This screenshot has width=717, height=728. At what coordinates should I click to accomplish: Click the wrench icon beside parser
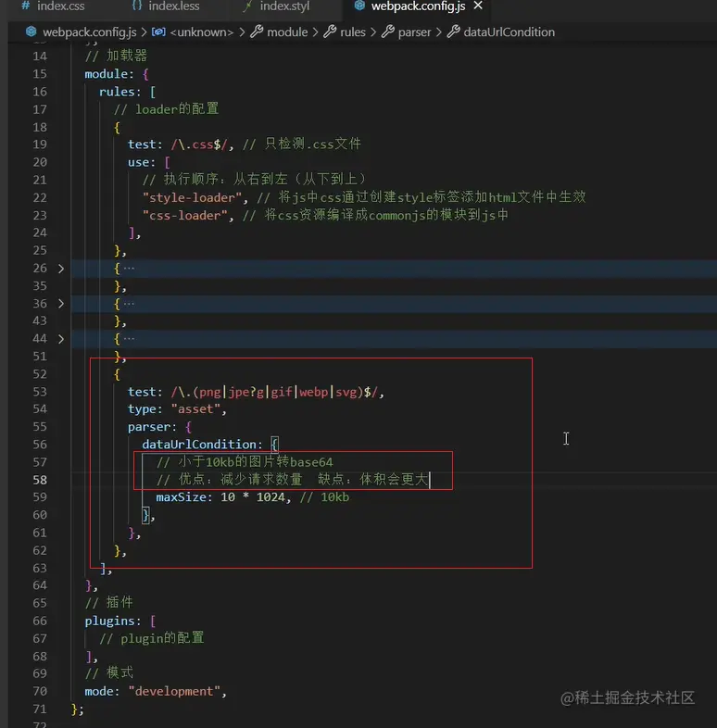[x=388, y=31]
